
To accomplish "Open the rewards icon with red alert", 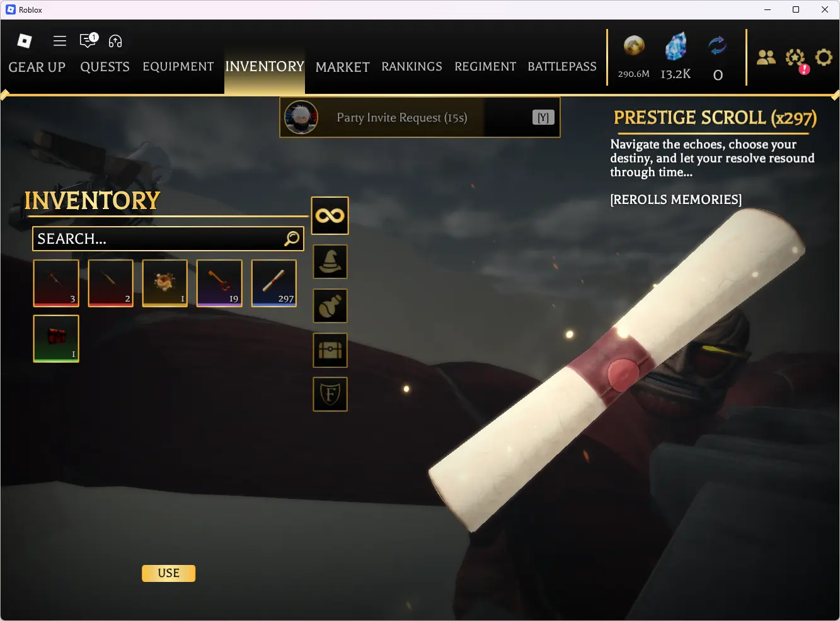I will pos(797,60).
